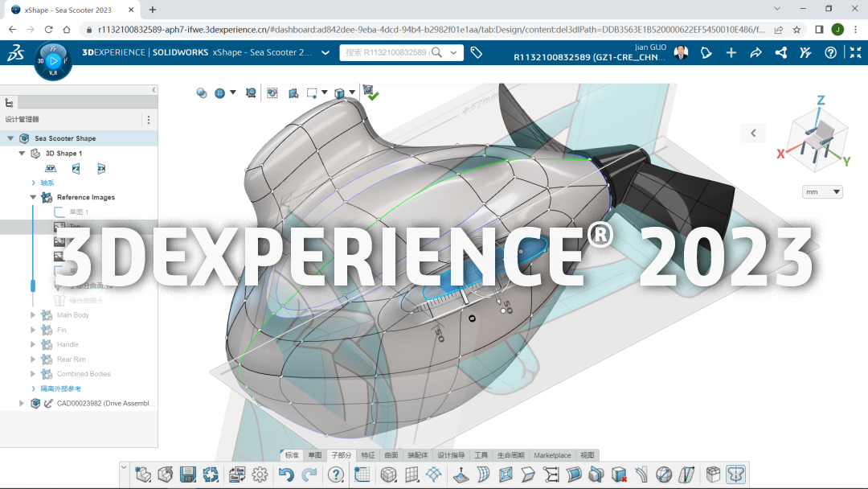
Task: Click the zoom-to-fit viewport icon
Action: click(272, 93)
